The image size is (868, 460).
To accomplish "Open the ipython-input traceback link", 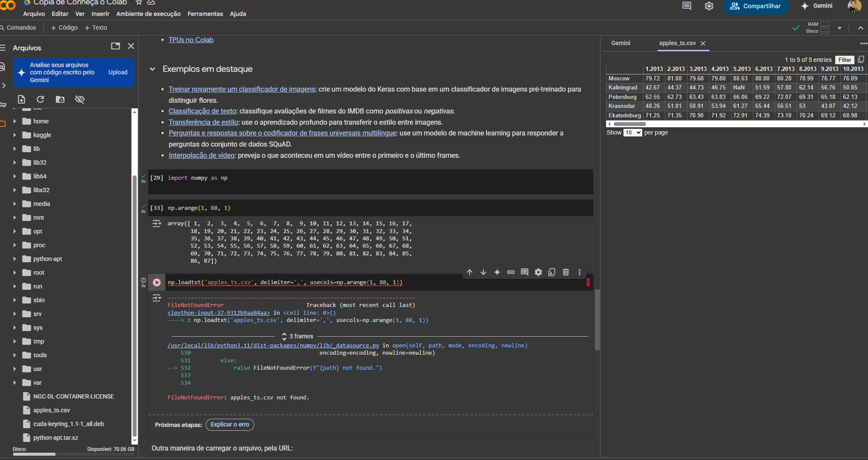I will pos(219,313).
